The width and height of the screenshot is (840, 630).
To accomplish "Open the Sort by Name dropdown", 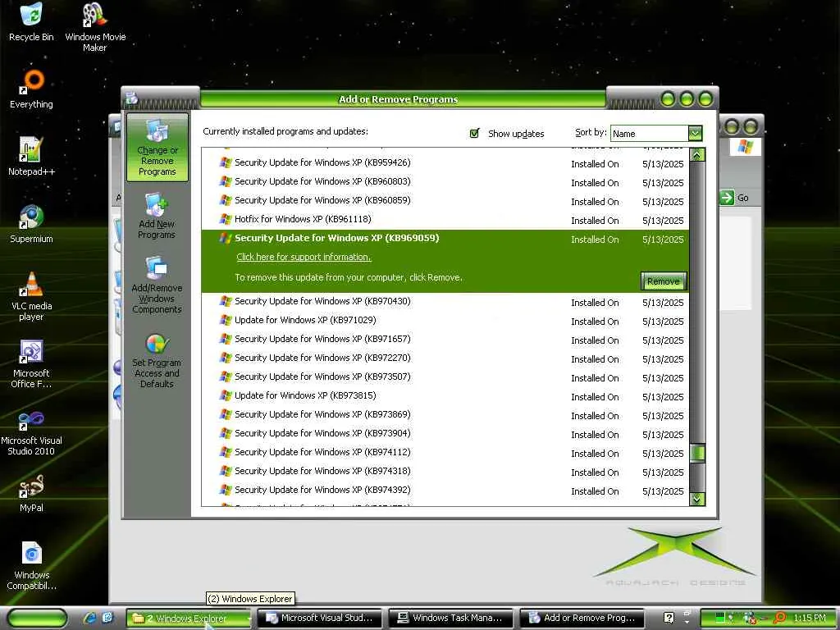I will point(695,133).
